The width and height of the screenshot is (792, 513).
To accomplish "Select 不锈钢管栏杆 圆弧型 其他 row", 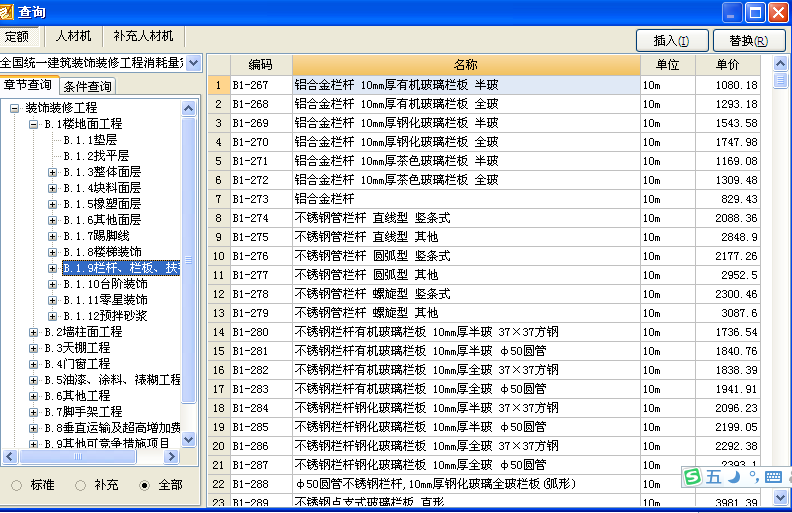I will (484, 275).
